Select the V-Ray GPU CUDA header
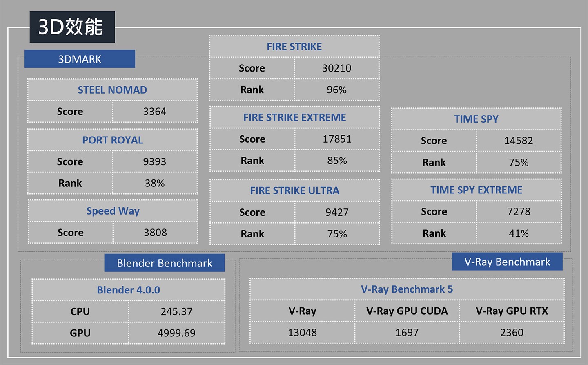588x365 pixels. point(407,311)
